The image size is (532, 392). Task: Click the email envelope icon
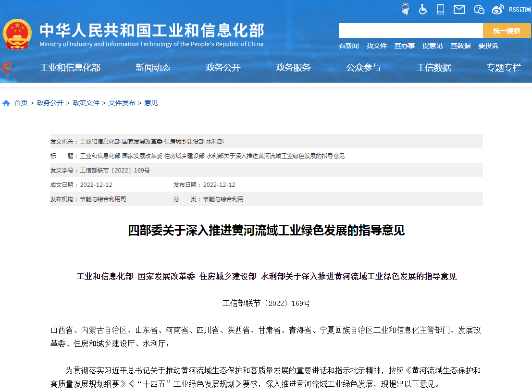coord(459,9)
